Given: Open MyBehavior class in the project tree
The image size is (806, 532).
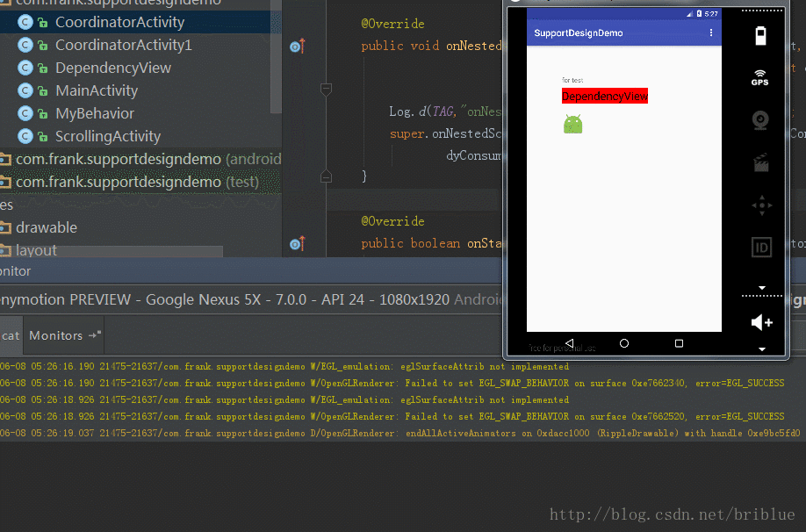Looking at the screenshot, I should point(95,113).
